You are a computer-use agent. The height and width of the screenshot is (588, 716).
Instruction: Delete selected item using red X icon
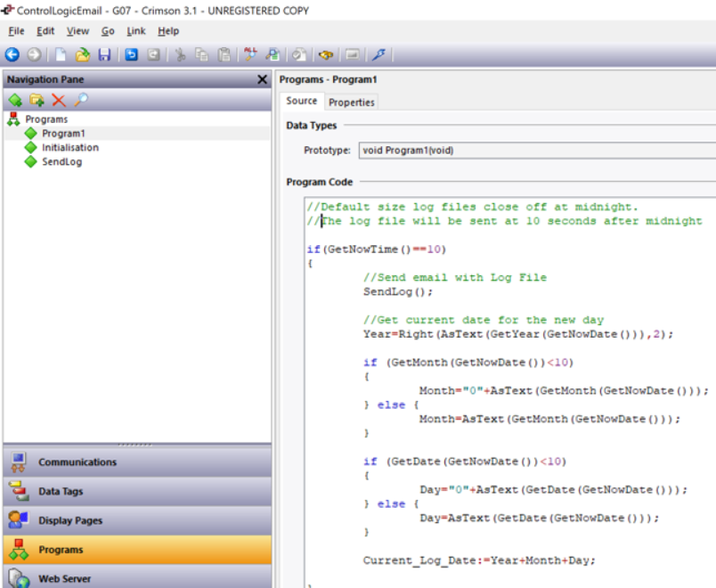click(x=59, y=100)
